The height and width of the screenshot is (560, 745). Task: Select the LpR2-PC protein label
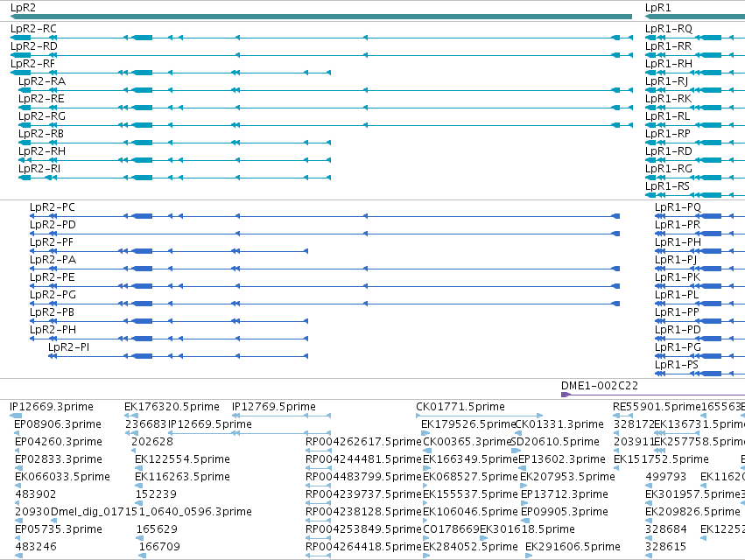pyautogui.click(x=53, y=207)
